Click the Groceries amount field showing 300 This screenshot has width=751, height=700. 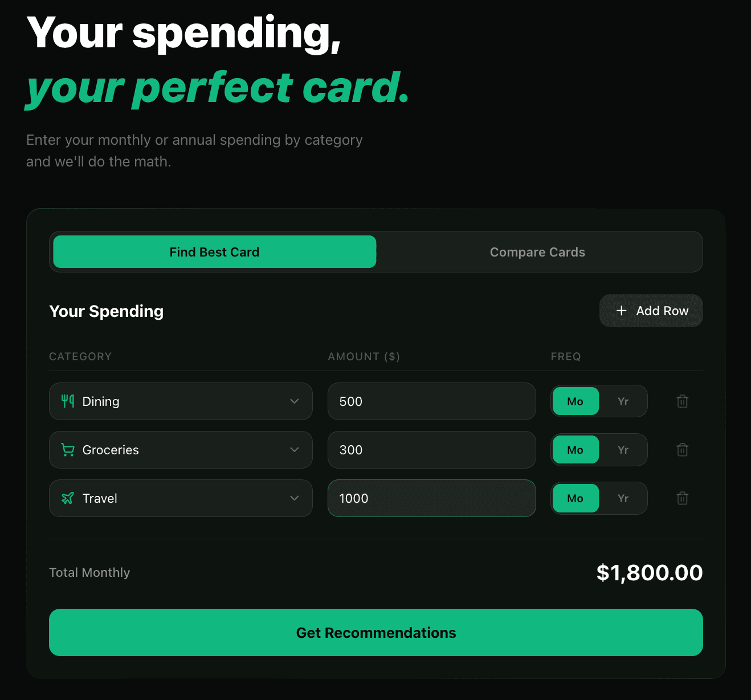[x=431, y=450]
